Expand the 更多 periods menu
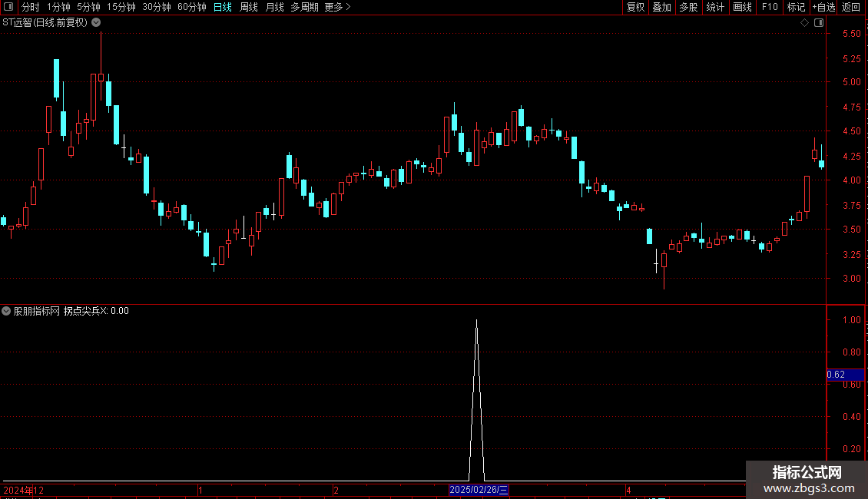The image size is (868, 499). [338, 7]
